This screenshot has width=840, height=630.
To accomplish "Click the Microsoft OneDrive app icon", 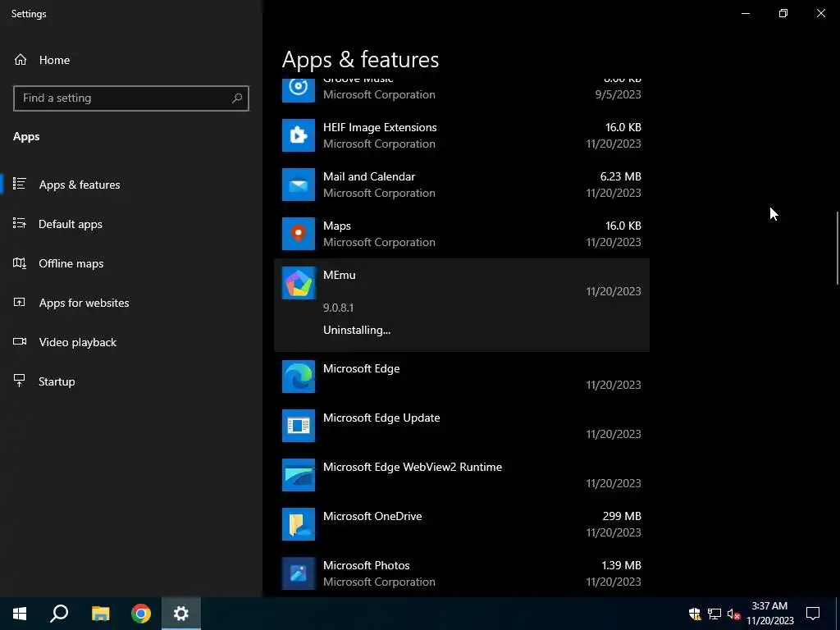I will point(299,524).
